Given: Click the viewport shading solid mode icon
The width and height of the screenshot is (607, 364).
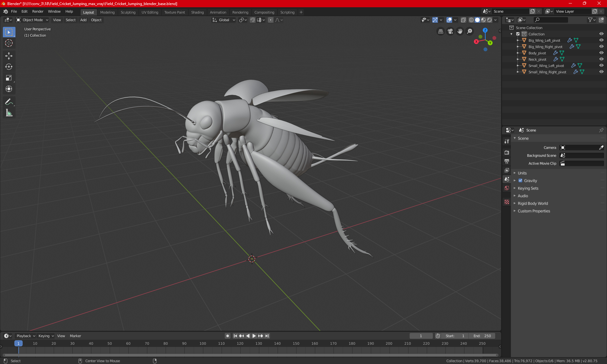Looking at the screenshot, I should click(x=477, y=20).
